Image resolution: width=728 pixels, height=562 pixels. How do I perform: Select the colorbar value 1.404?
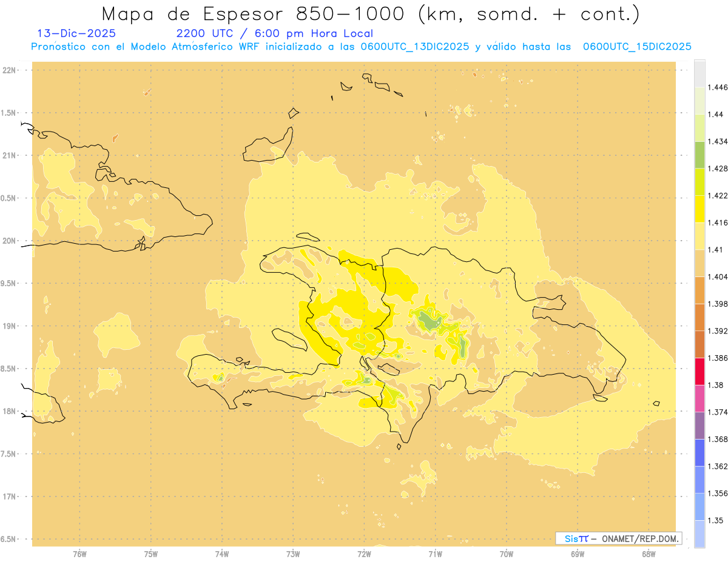pos(717,276)
